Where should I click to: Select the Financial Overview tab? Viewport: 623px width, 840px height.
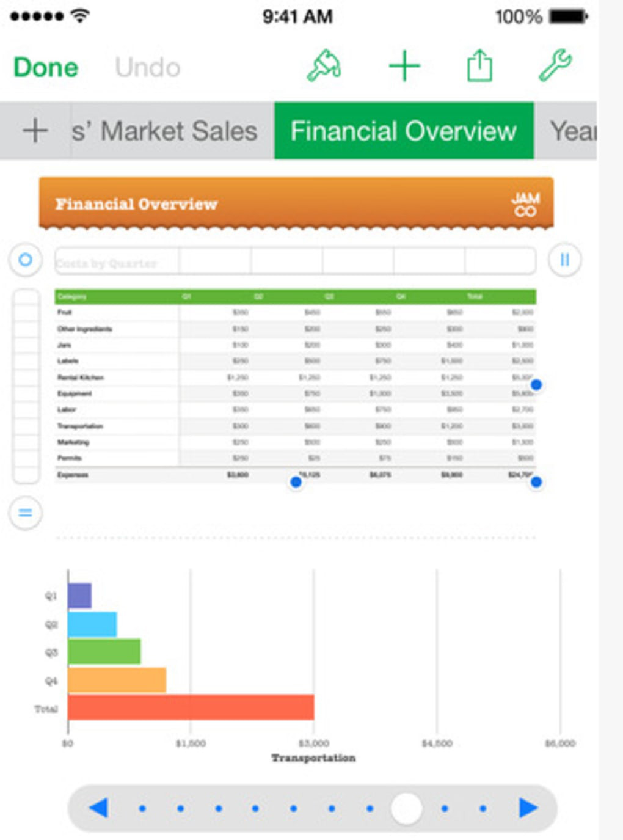[x=404, y=131]
